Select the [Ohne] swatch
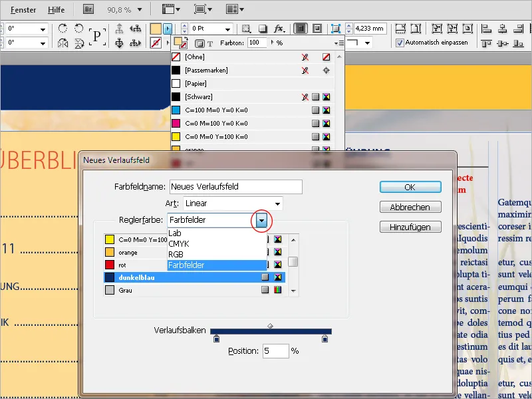Image resolution: width=532 pixels, height=399 pixels. coord(253,57)
